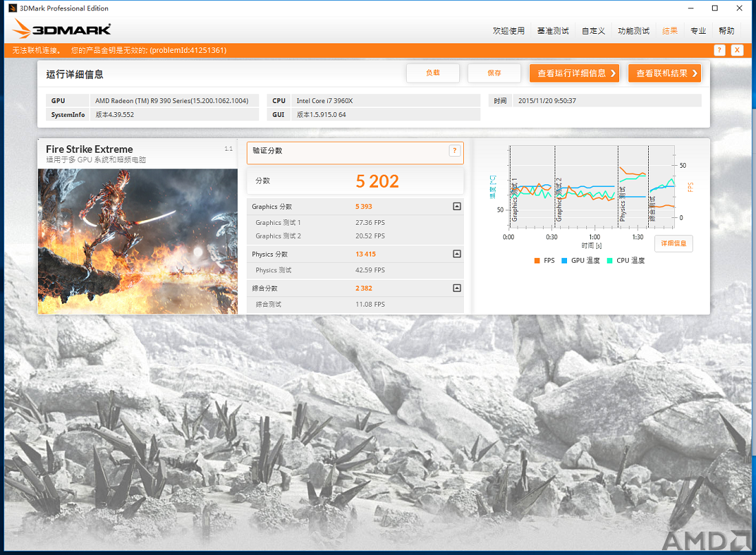
Task: Switch to the 基准测试 tab
Action: click(x=553, y=31)
